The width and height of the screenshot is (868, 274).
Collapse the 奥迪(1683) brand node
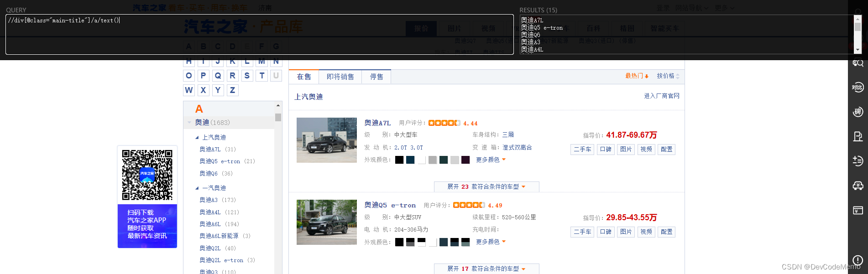189,122
